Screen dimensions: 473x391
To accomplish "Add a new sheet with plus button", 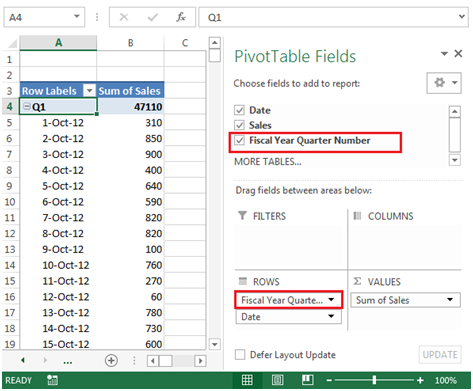I will pos(111,360).
